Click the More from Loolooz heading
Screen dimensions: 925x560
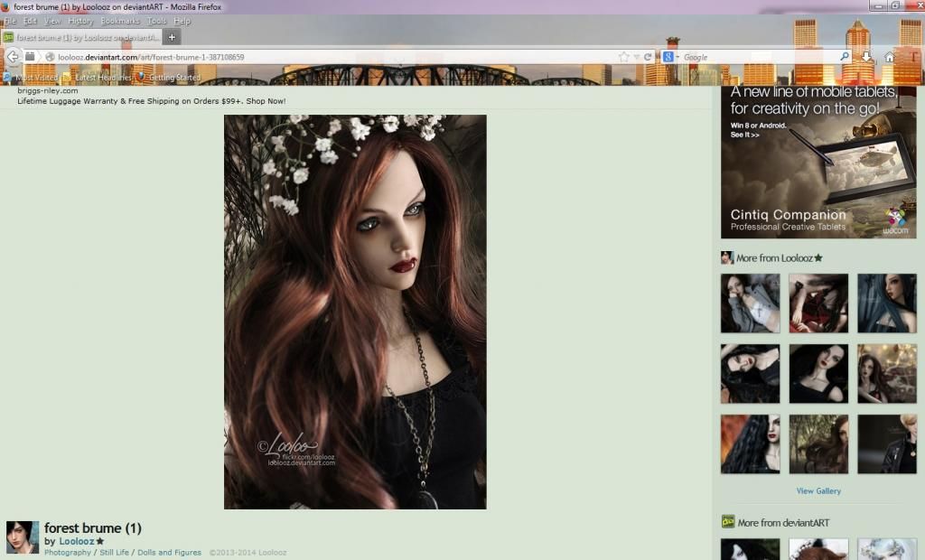[774, 258]
